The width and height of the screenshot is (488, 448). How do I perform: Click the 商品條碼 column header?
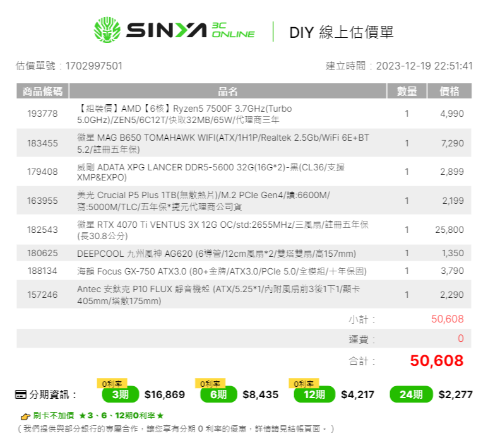(43, 91)
